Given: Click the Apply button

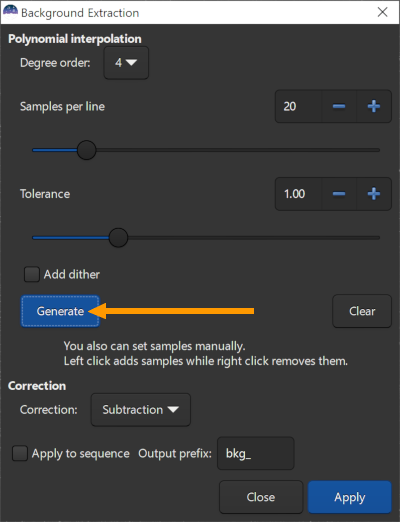Looking at the screenshot, I should pos(350,497).
